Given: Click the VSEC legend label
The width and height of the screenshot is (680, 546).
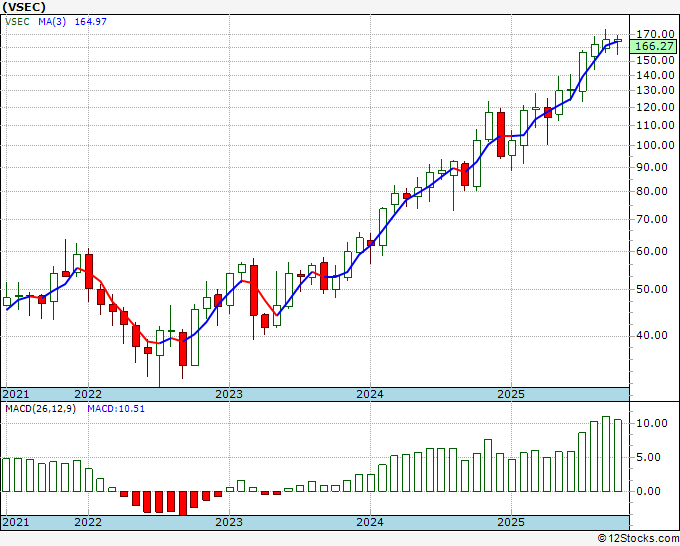Looking at the screenshot, I should 17,21.
